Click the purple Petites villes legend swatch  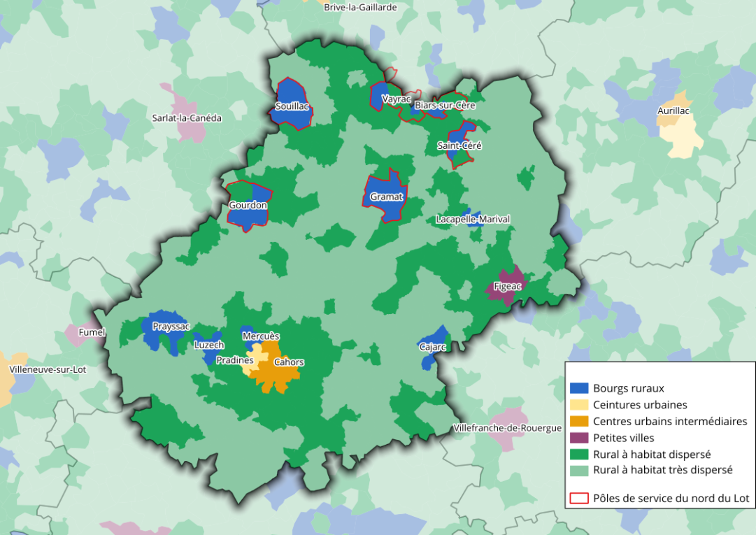click(x=578, y=438)
